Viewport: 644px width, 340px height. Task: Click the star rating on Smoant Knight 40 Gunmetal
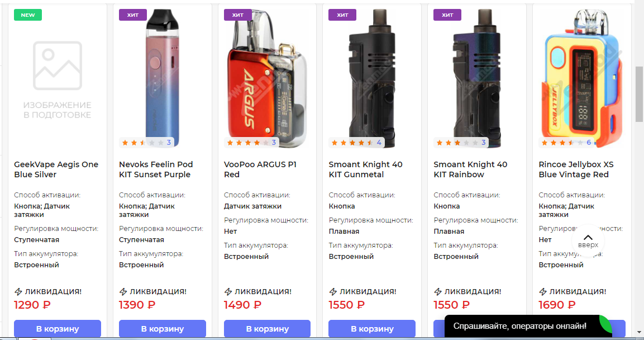(x=352, y=143)
